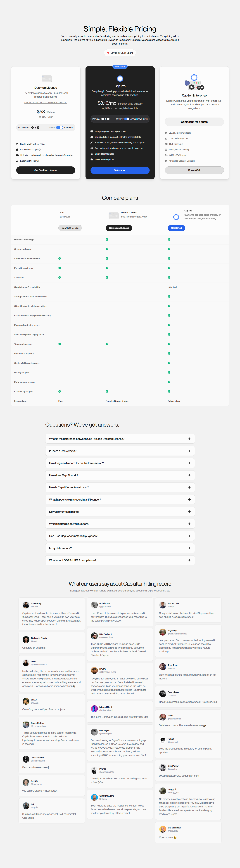Click the Studio Mode pencil icon on Desktop License card

[18, 144]
